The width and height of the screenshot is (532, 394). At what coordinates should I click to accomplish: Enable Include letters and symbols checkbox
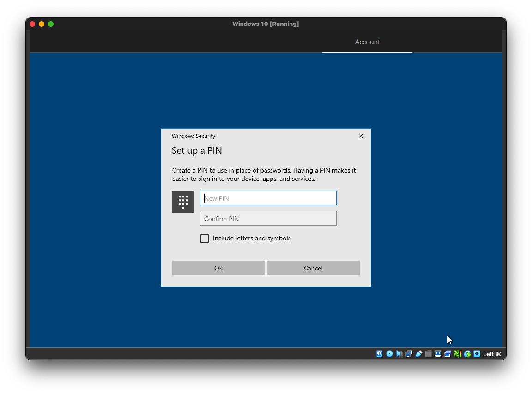[205, 239]
